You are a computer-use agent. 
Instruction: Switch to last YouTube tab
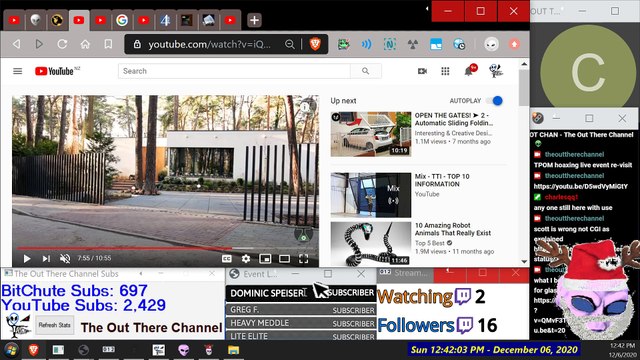[x=230, y=20]
